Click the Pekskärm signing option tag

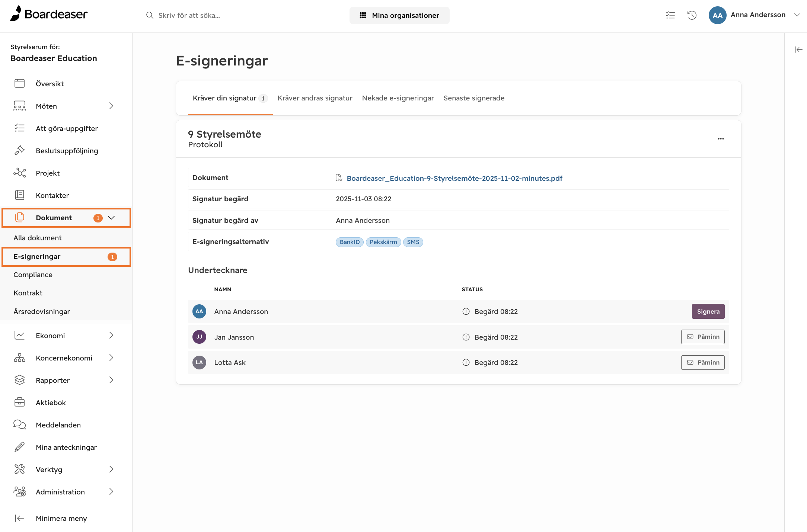pos(383,242)
